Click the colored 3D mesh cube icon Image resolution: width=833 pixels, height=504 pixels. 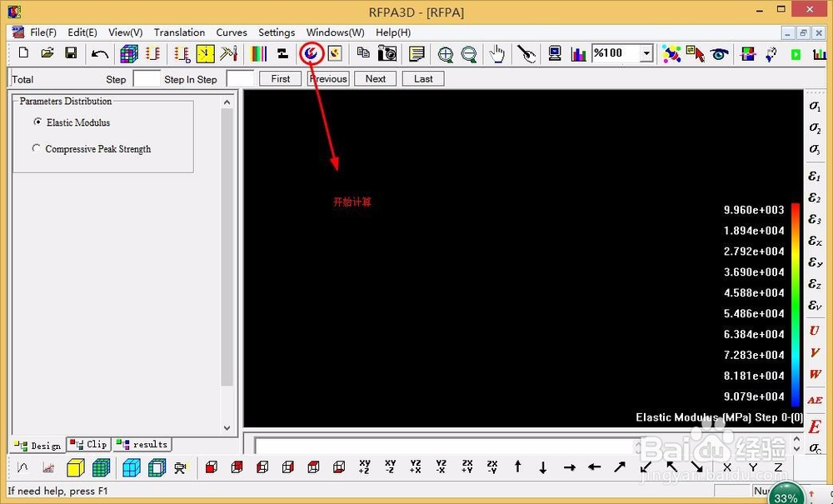click(128, 53)
